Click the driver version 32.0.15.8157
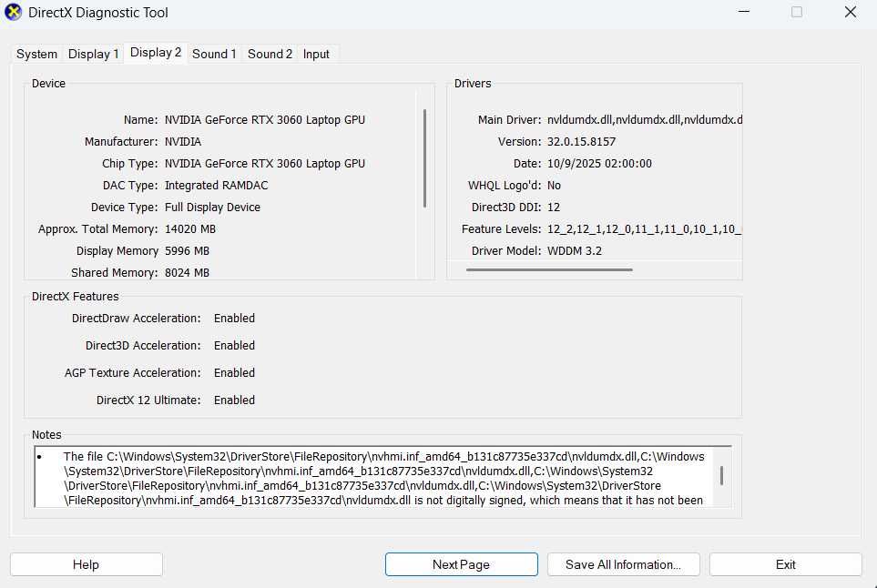The image size is (877, 588). pos(581,141)
